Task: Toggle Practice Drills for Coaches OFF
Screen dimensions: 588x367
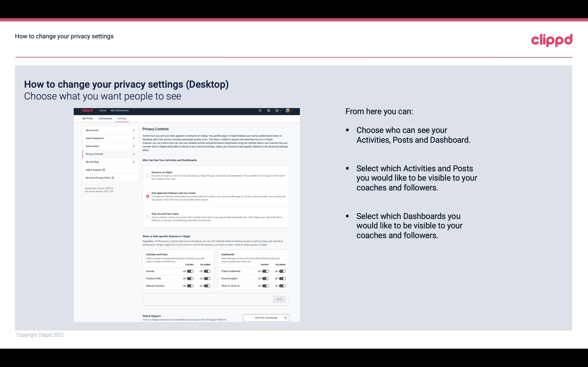Action: 190,279
